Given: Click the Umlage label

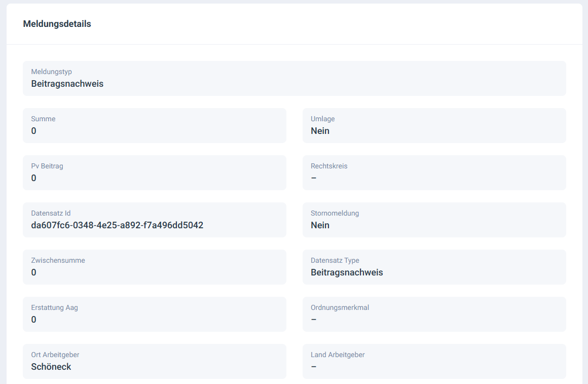Looking at the screenshot, I should [x=322, y=119].
